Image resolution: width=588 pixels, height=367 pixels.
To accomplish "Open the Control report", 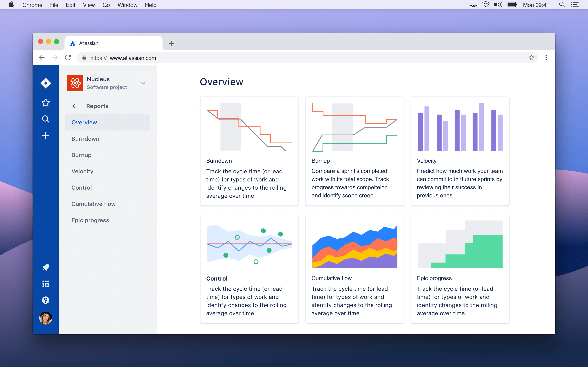I will [81, 187].
